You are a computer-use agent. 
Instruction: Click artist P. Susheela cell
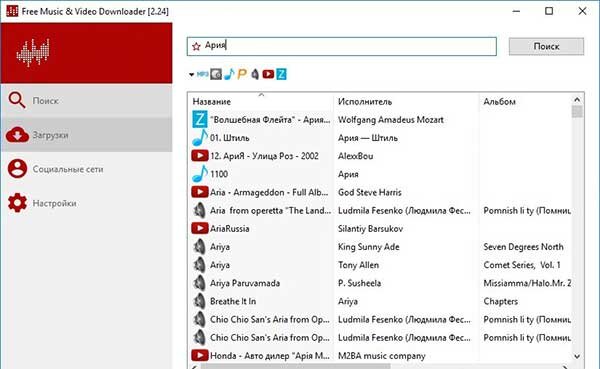359,283
